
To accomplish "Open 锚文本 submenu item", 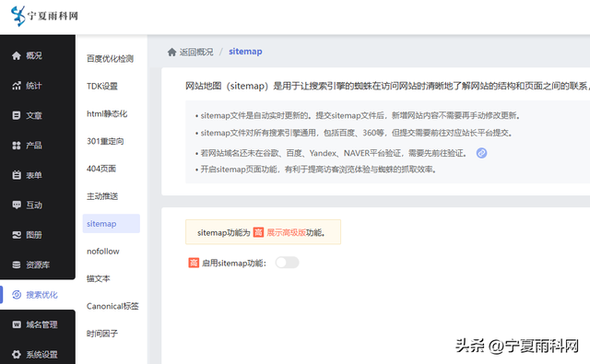I will tap(99, 278).
